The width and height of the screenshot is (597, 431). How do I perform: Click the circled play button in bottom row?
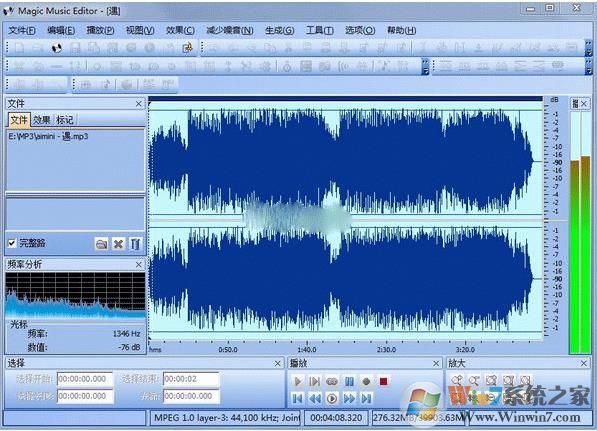click(x=332, y=398)
